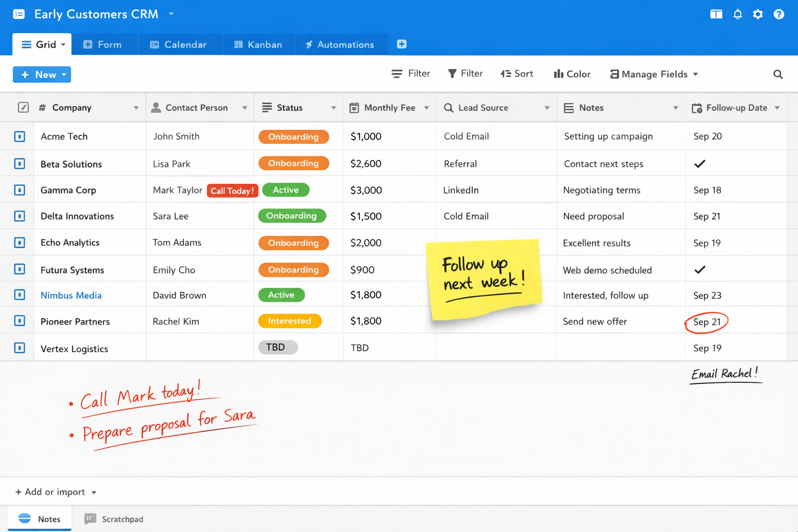
Task: Add a new view with plus icon
Action: (402, 44)
